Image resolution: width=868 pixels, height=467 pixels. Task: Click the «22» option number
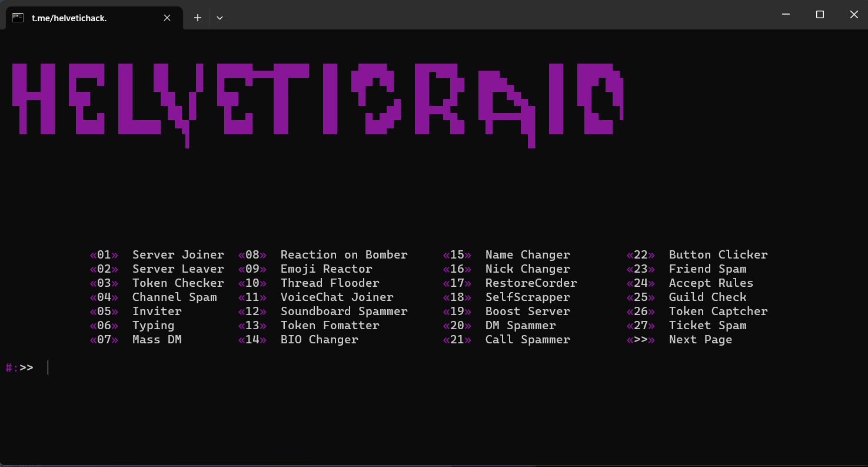pyautogui.click(x=641, y=255)
